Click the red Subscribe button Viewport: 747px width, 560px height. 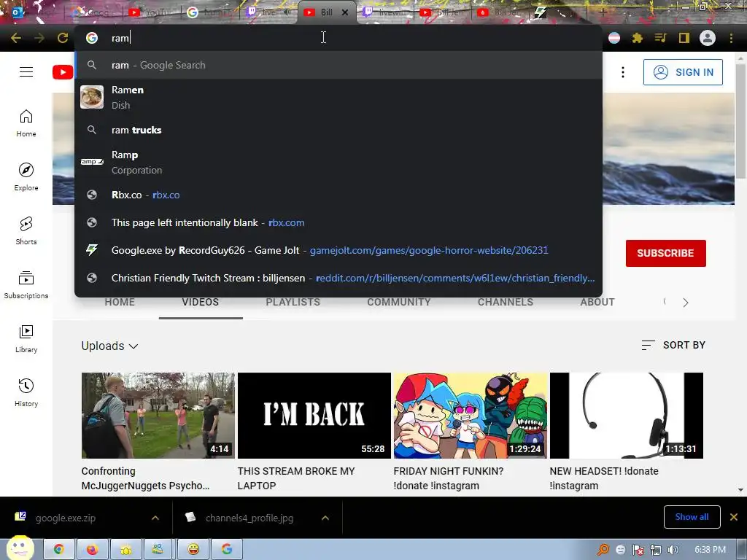coord(665,253)
